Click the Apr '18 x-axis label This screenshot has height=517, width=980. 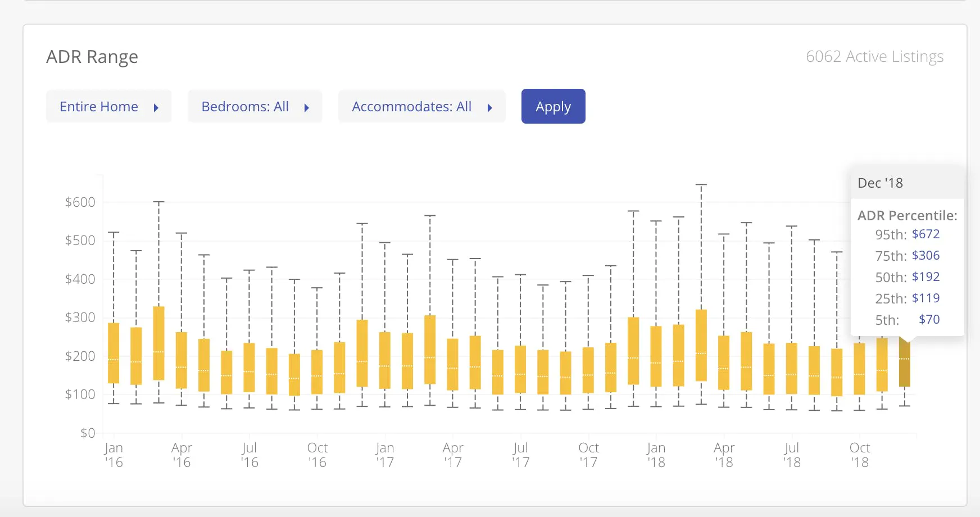[724, 455]
